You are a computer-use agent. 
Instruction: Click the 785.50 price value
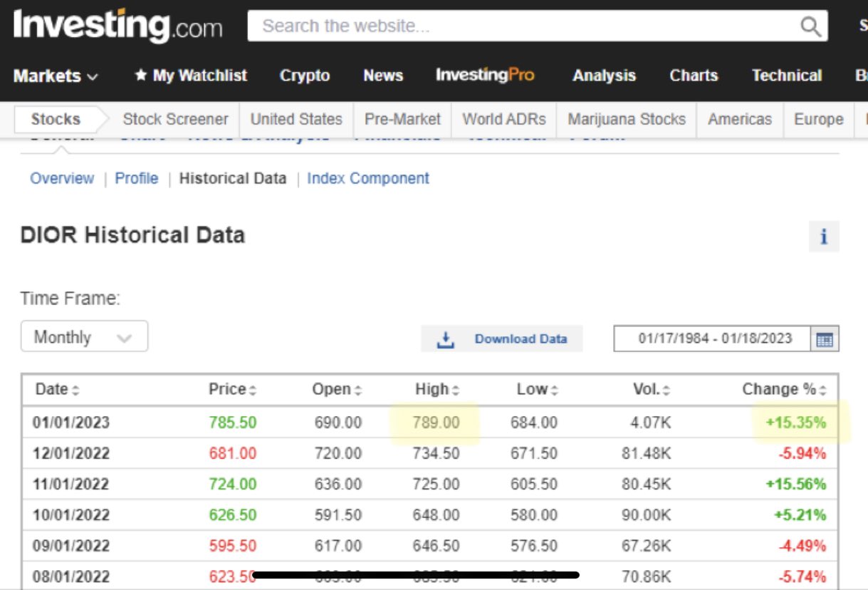[x=233, y=423]
